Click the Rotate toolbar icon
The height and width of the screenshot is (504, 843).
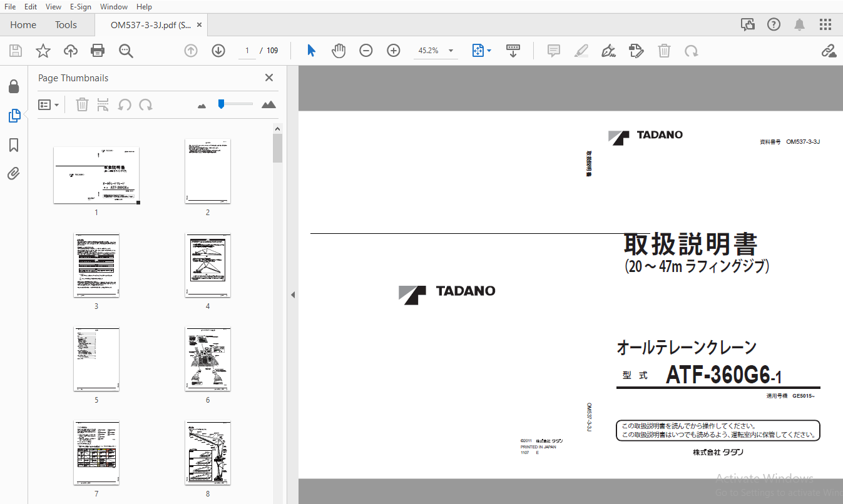click(x=692, y=51)
